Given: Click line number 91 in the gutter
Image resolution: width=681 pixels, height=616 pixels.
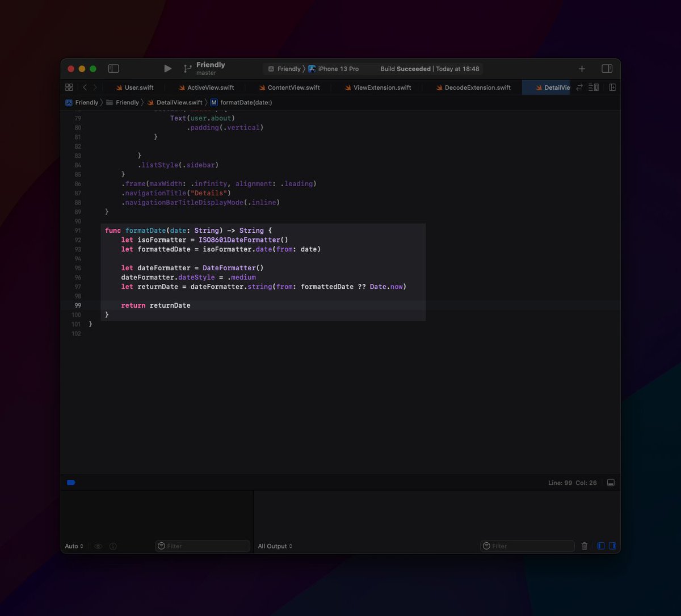Looking at the screenshot, I should coord(78,231).
